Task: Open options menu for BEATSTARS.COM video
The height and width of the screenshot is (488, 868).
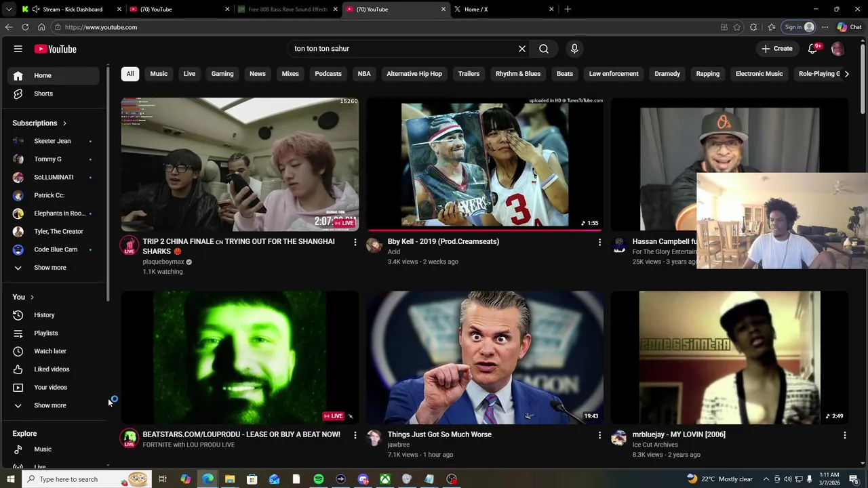Action: click(x=355, y=435)
